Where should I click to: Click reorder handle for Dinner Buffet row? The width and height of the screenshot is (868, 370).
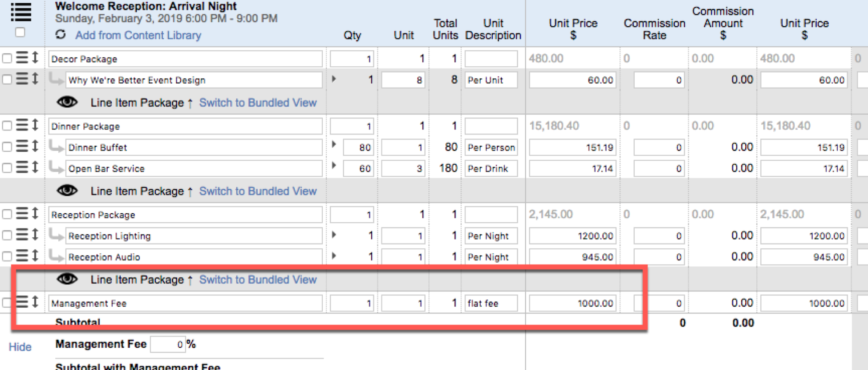22,146
